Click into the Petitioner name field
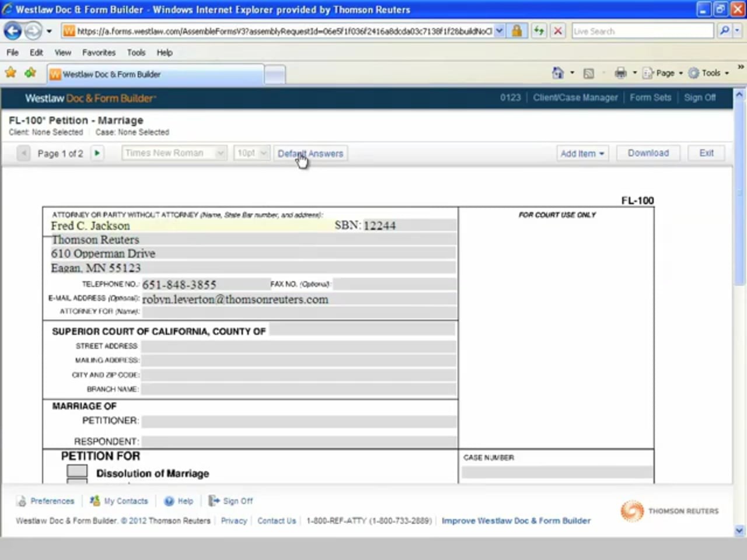747x560 pixels. (x=299, y=421)
